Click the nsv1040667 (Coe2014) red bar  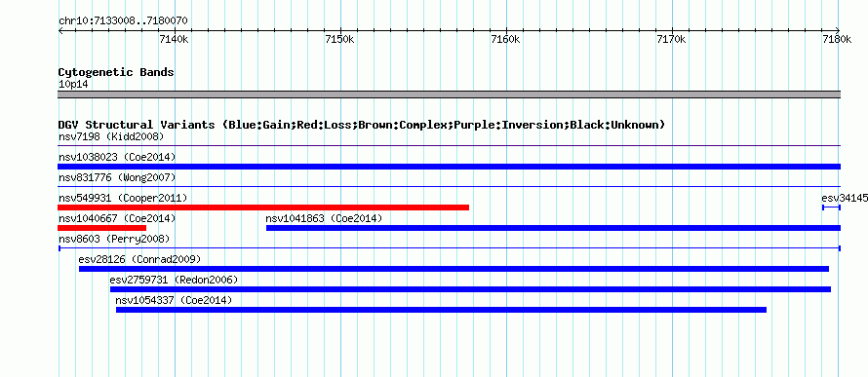pyautogui.click(x=101, y=228)
